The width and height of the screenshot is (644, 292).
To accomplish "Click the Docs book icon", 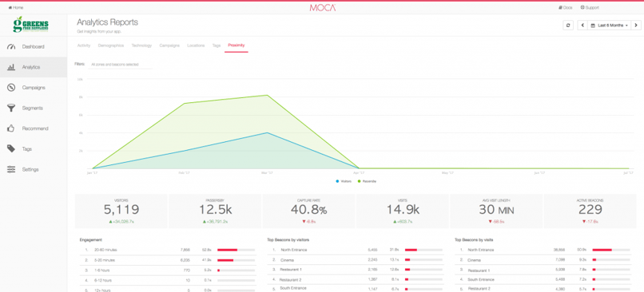I will (x=560, y=7).
